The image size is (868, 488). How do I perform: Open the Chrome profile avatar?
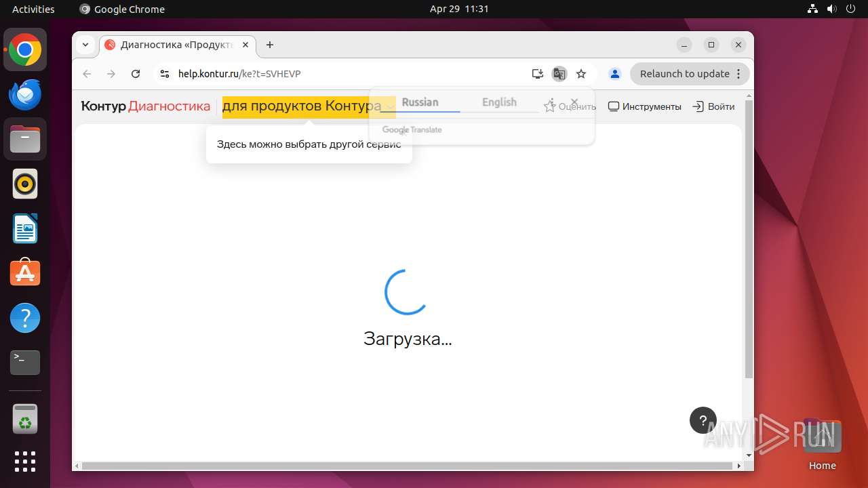click(x=615, y=74)
